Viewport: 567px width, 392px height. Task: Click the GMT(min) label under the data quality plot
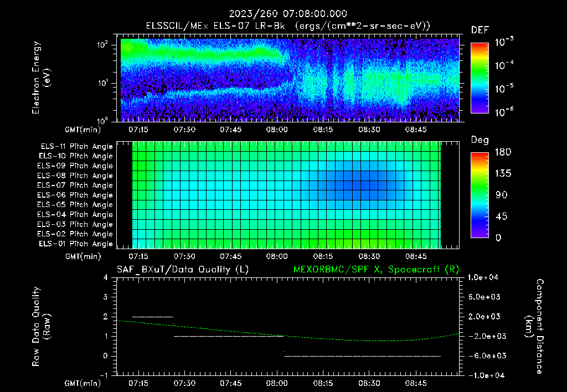pos(83,383)
